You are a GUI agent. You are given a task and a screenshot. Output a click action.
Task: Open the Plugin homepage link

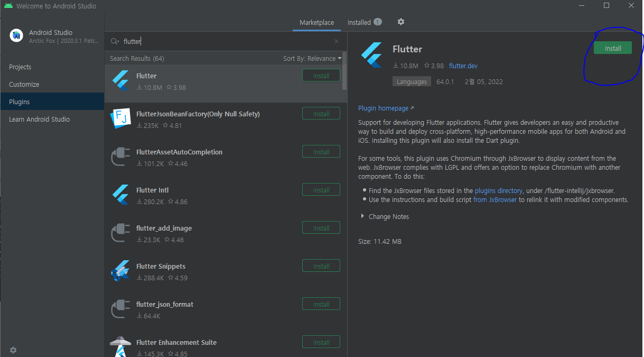click(386, 108)
